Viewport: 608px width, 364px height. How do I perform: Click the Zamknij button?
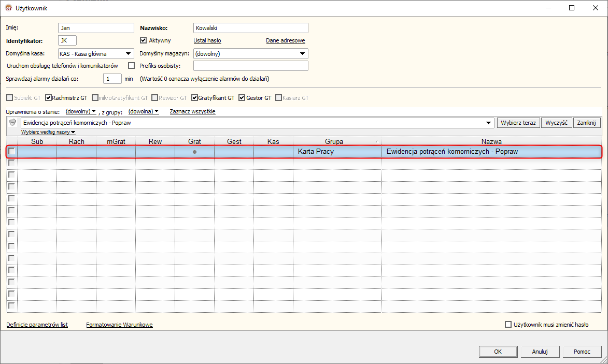pos(586,123)
